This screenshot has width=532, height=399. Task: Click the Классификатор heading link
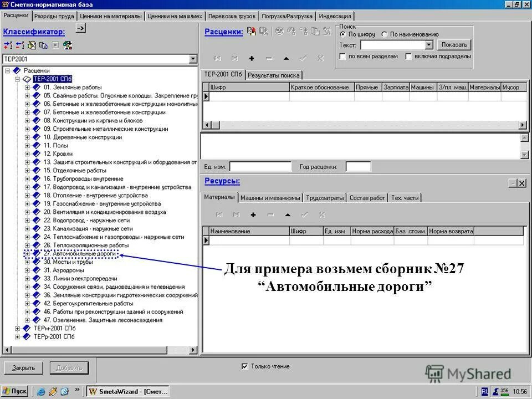tap(34, 32)
